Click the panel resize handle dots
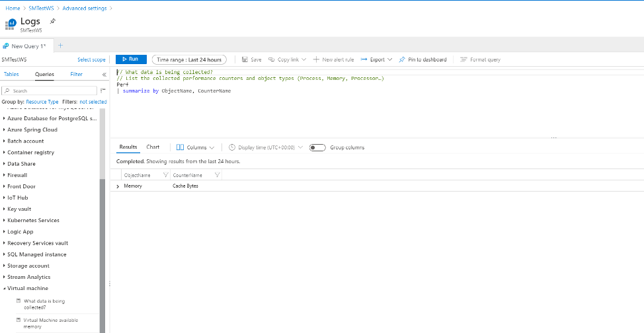The image size is (644, 333). (109, 283)
